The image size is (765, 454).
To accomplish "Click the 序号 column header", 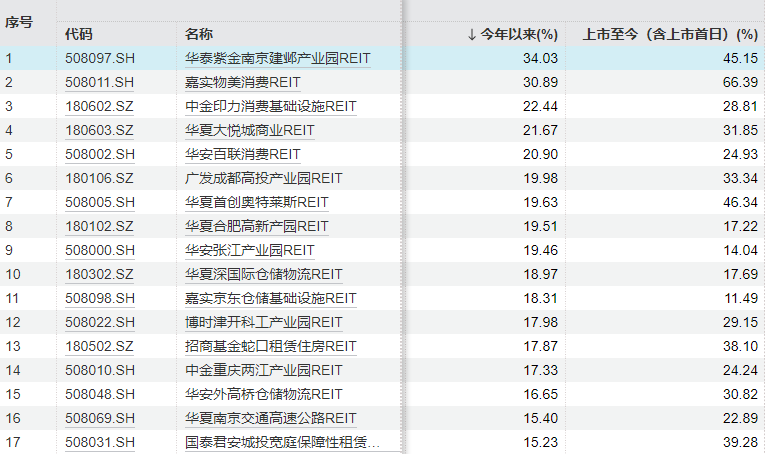I will 19,22.
